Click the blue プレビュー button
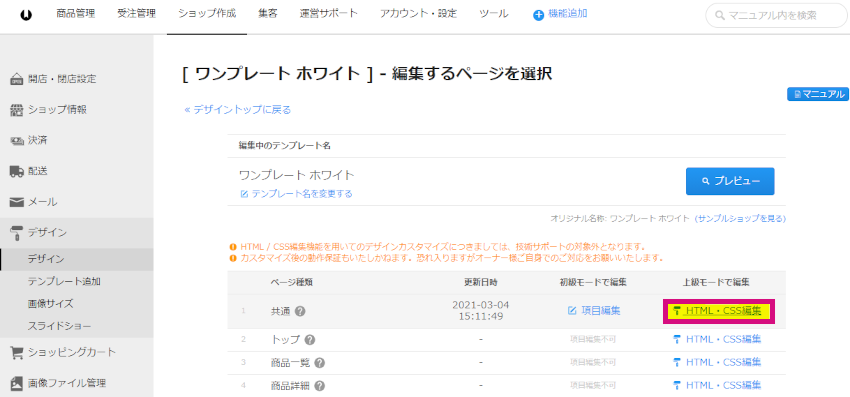The image size is (850, 397). (730, 181)
